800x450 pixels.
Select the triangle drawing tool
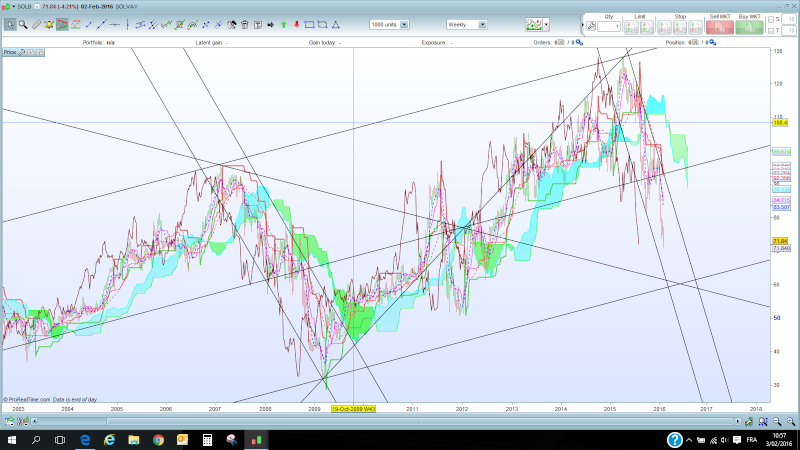click(336, 24)
